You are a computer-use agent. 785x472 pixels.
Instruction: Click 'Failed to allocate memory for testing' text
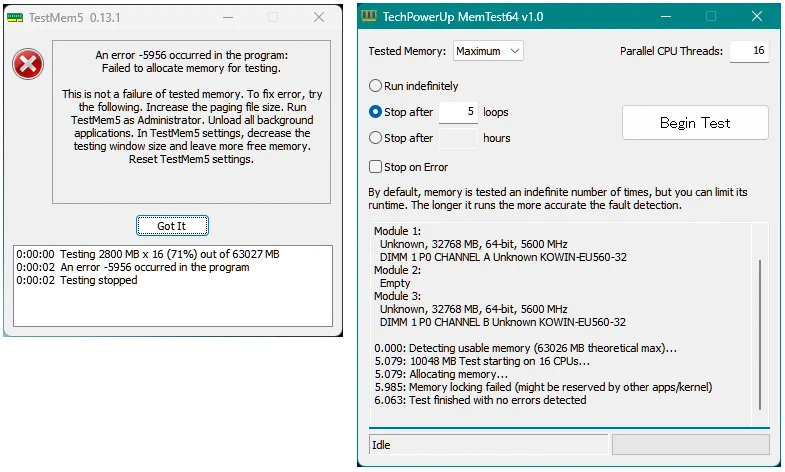click(191, 68)
